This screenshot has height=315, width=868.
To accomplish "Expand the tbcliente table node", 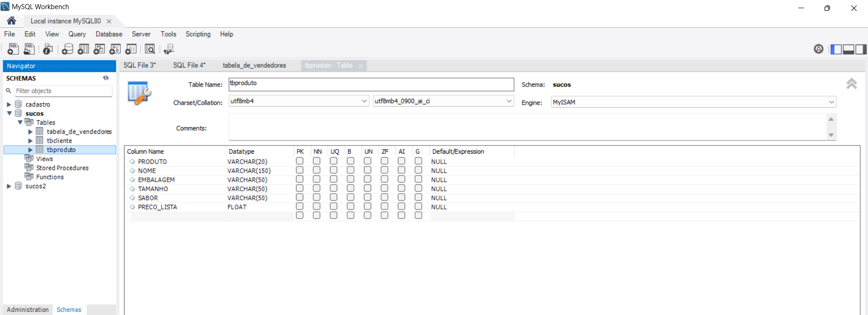I will pos(30,141).
